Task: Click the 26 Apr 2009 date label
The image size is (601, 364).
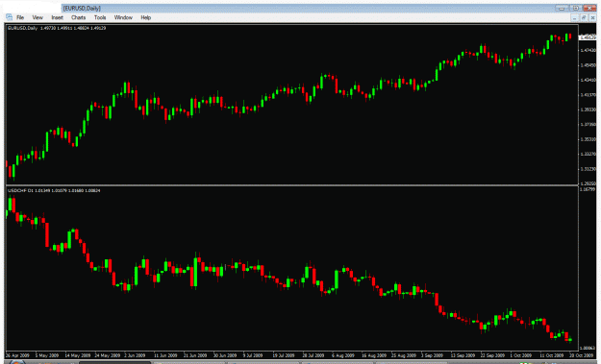Action: (17, 355)
